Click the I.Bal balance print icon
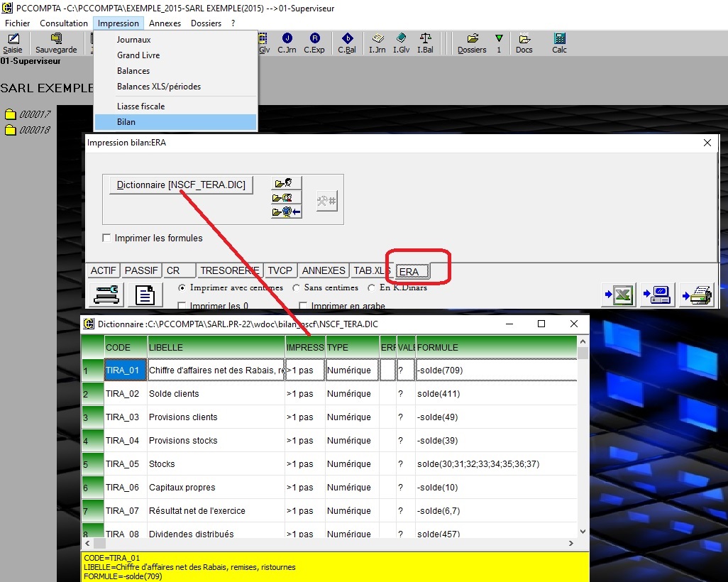This screenshot has width=728, height=582. 425,43
